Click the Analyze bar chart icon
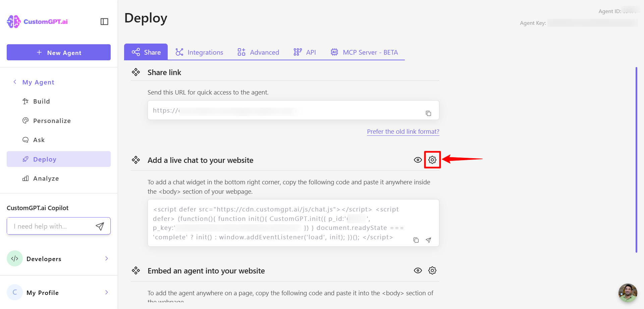 25,178
